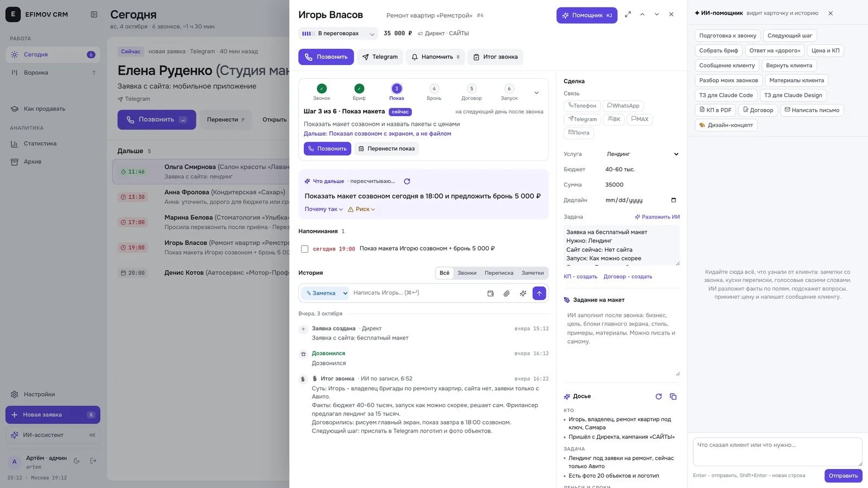Viewport: 868px width, 488px height.
Task: Send the note with the purple arrow button
Action: tap(539, 293)
